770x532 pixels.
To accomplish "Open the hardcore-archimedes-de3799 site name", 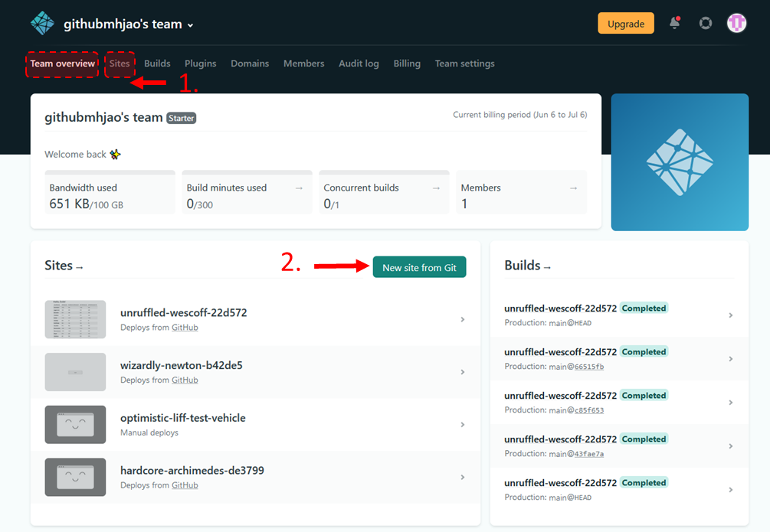I will tap(192, 471).
